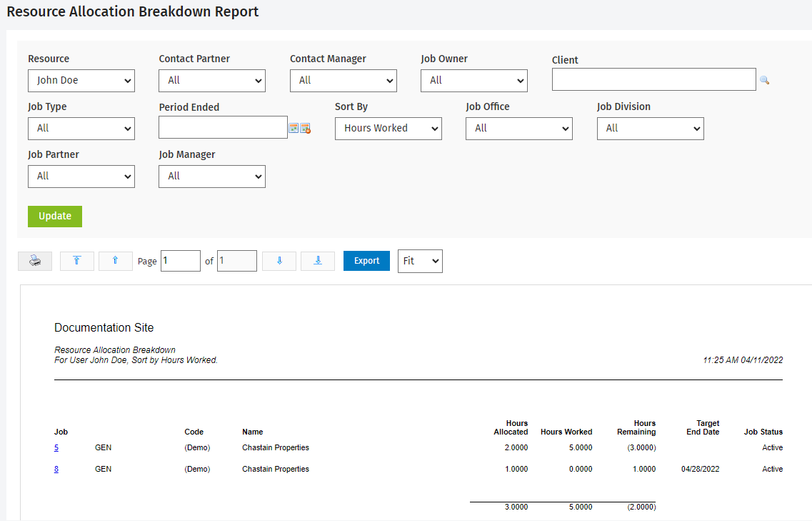Open job link 8
This screenshot has height=521, width=812.
56,469
